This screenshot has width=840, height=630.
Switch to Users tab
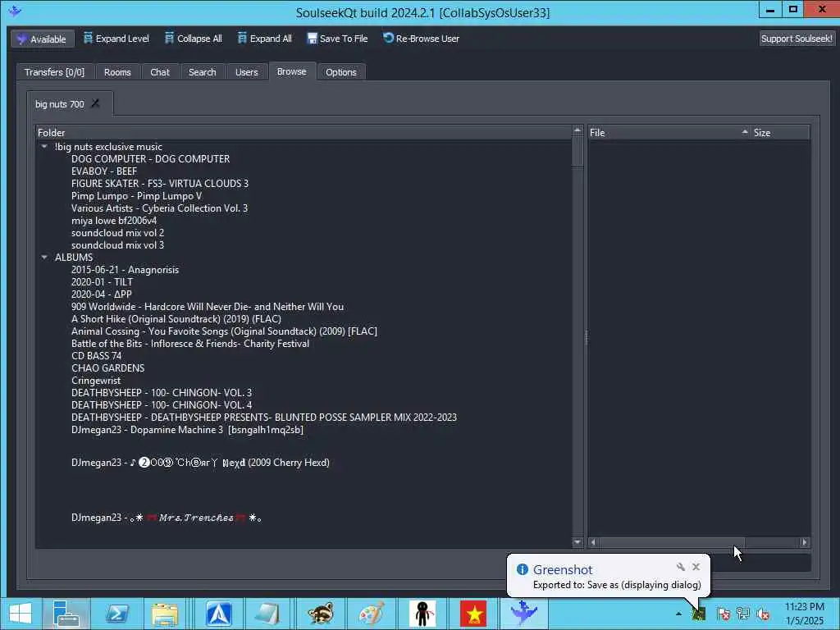pos(246,72)
